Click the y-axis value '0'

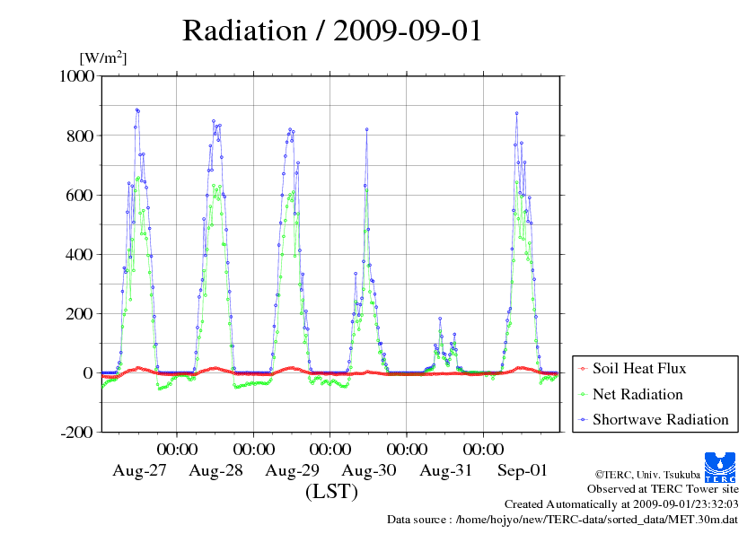click(x=88, y=373)
